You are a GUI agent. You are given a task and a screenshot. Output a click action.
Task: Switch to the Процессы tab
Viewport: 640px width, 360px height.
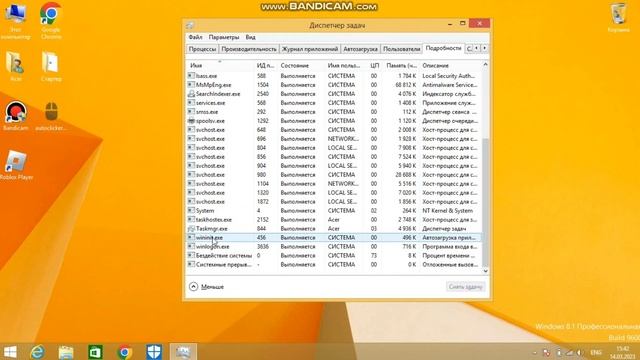click(x=202, y=49)
